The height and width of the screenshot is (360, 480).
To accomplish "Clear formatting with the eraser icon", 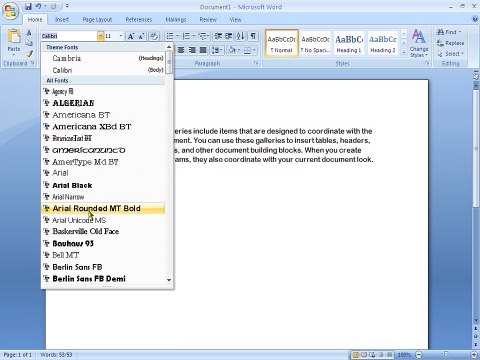I will coord(154,36).
